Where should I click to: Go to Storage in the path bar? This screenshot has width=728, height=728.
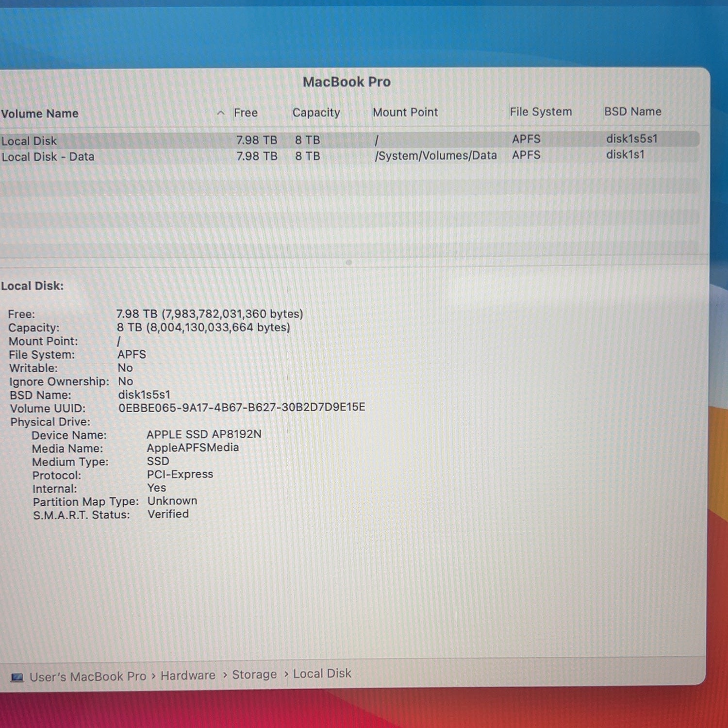pyautogui.click(x=254, y=675)
